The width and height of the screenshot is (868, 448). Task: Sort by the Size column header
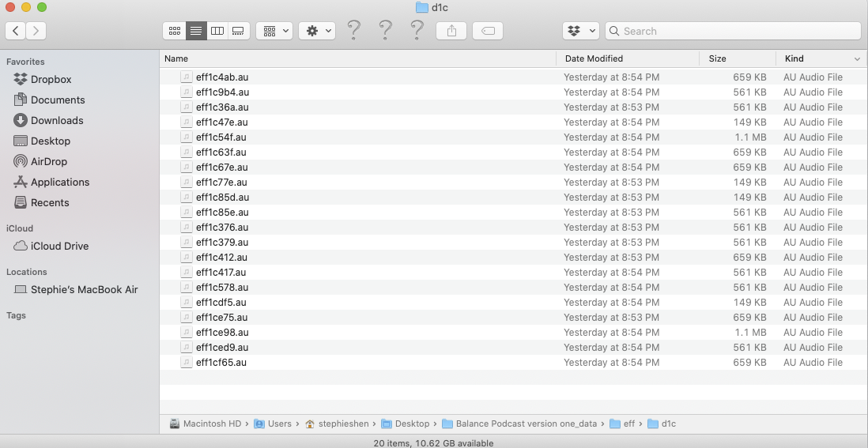point(738,58)
